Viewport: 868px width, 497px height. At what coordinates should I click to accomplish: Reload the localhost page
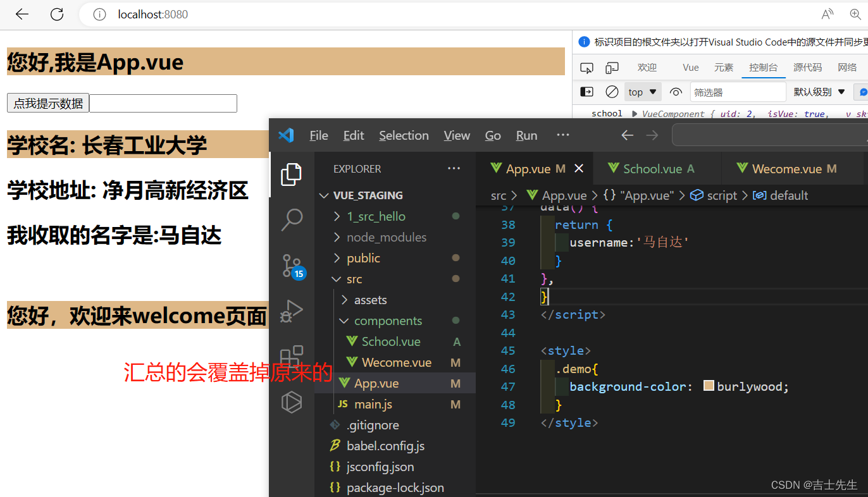point(57,14)
